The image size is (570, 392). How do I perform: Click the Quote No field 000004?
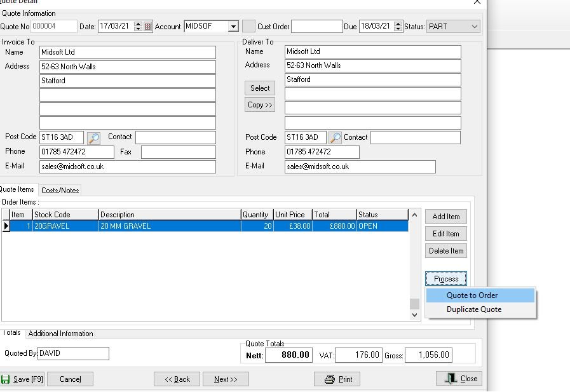click(x=53, y=26)
